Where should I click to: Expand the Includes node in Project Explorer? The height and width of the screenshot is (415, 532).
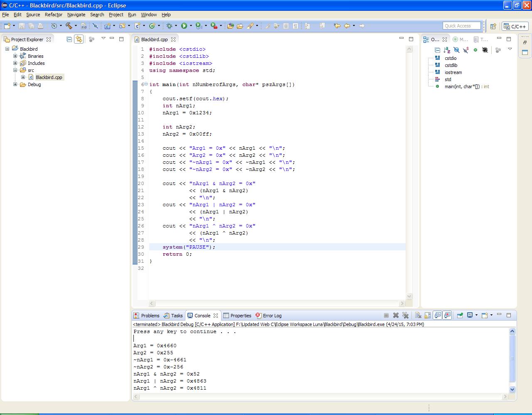(x=15, y=63)
